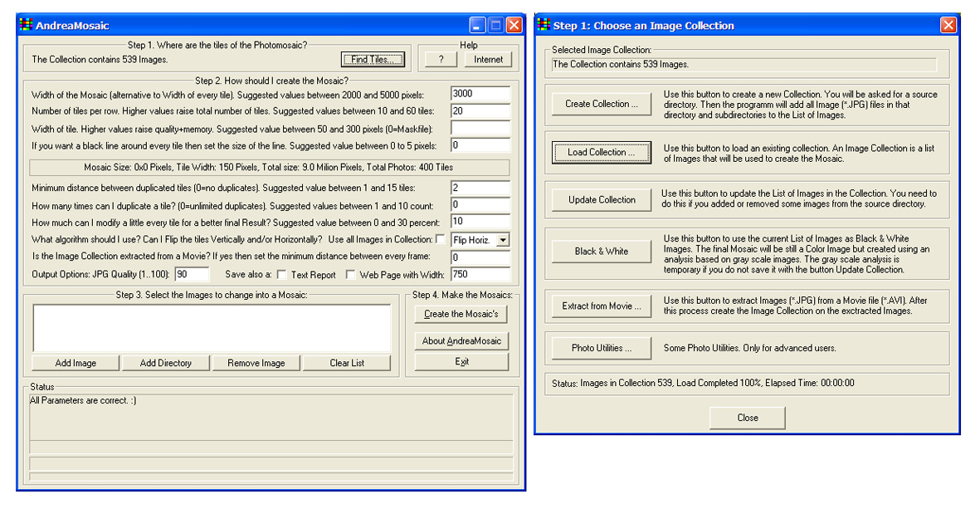Click the empty Width of tile field
980x509 pixels.
(480, 128)
